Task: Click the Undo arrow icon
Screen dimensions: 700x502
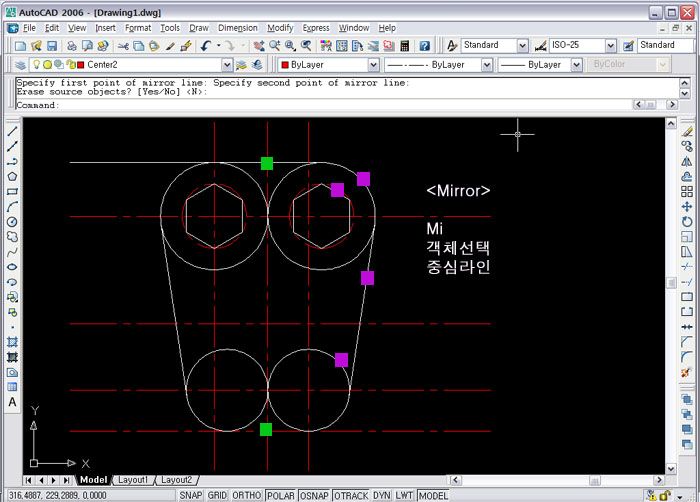Action: [x=205, y=46]
